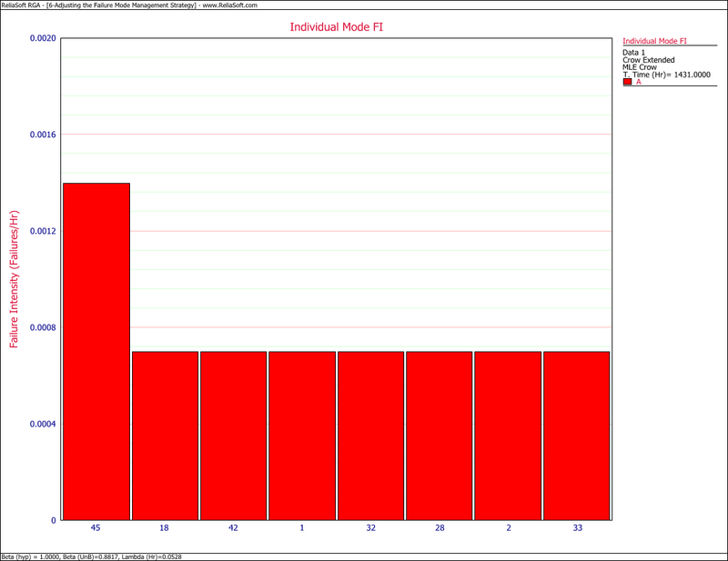This screenshot has height=561, width=728.
Task: Click the 0.0012 y-axis label
Action: coord(43,231)
